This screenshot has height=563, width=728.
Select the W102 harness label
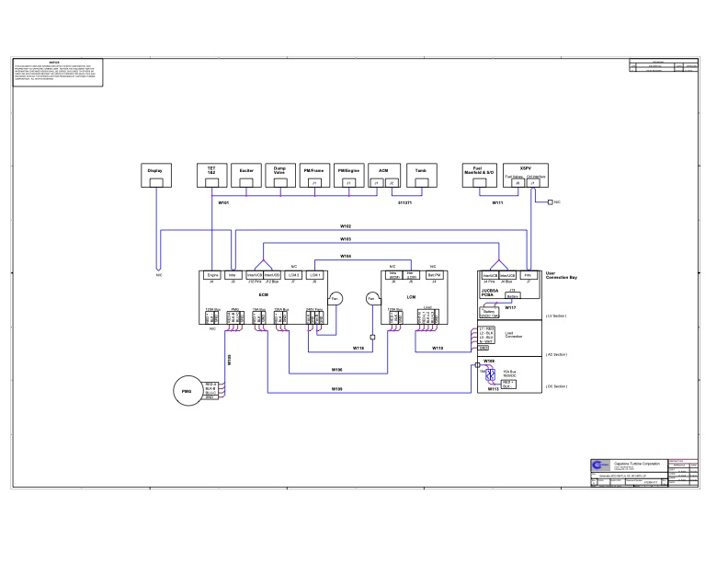point(346,226)
